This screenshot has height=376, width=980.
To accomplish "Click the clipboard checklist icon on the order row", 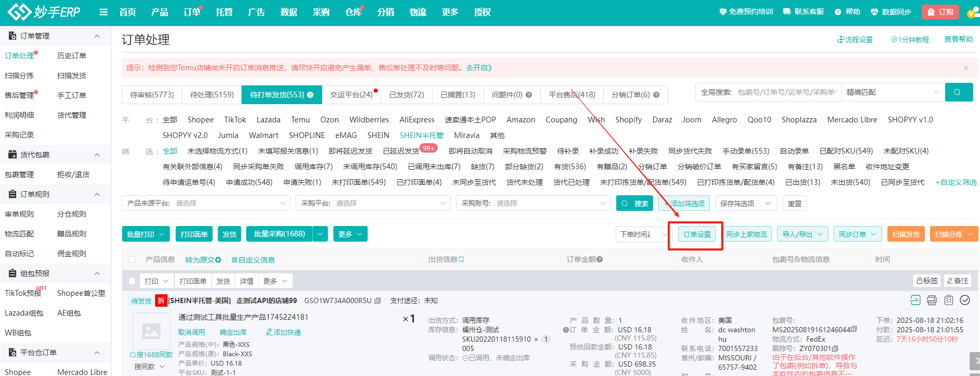I will 949,300.
